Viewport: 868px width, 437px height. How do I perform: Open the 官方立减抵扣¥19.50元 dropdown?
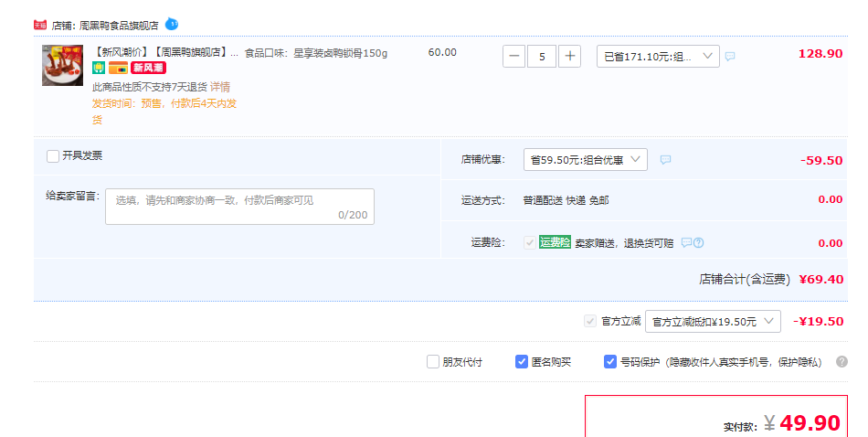point(713,321)
